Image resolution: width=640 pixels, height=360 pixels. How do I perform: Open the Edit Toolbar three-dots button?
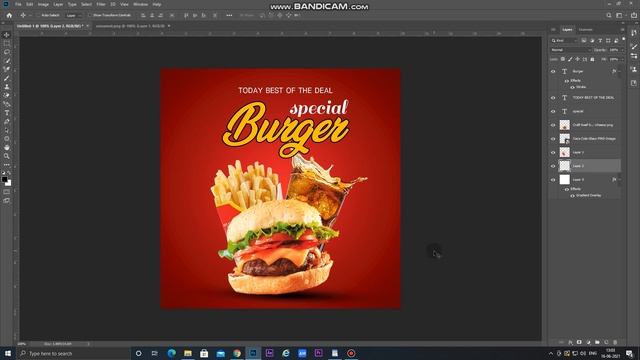pyautogui.click(x=7, y=164)
